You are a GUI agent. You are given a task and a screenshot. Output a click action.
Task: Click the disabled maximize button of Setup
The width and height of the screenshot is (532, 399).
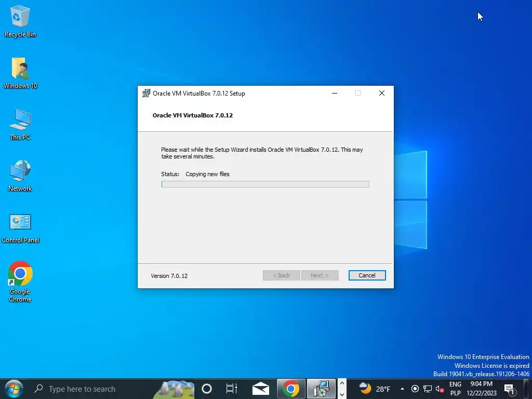358,94
